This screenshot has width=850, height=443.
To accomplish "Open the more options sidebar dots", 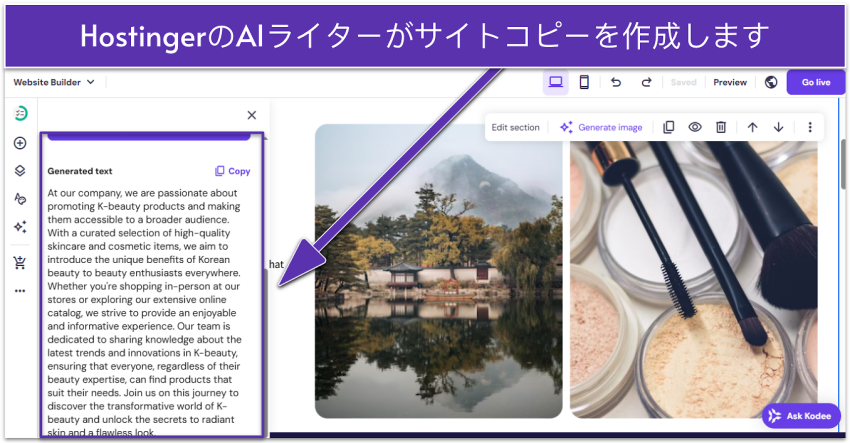I will [x=20, y=291].
